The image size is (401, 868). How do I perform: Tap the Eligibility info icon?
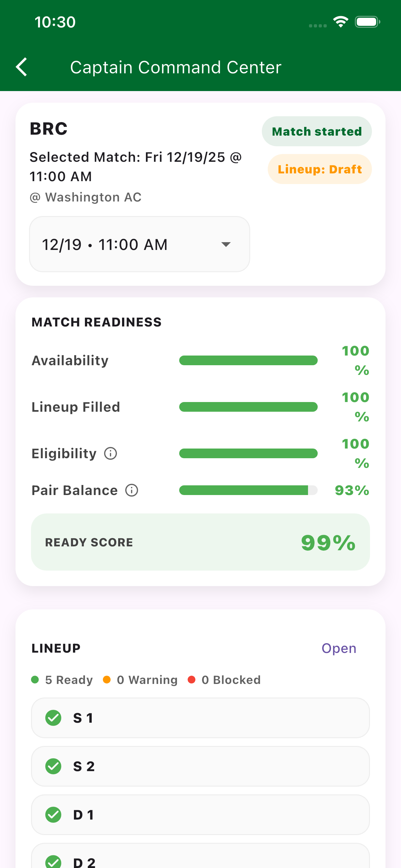pyautogui.click(x=110, y=453)
